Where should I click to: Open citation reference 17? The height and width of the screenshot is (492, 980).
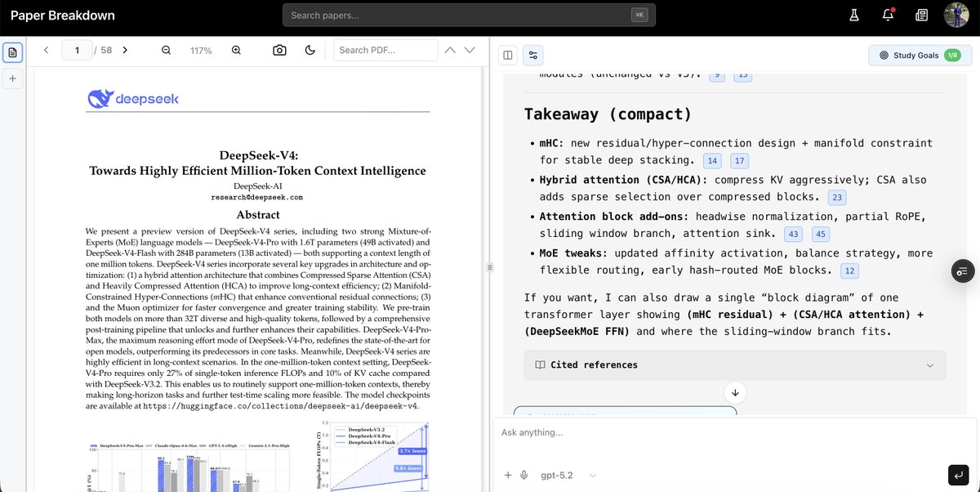pyautogui.click(x=739, y=161)
